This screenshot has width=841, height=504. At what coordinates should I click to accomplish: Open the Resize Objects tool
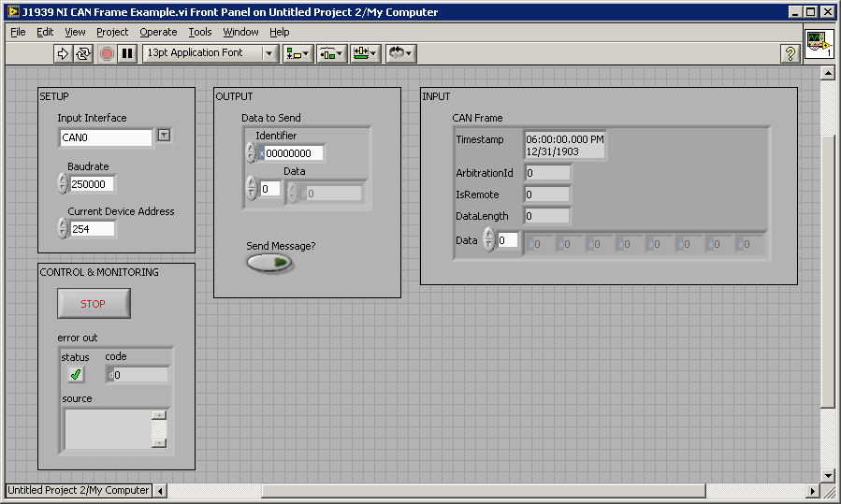pos(365,53)
